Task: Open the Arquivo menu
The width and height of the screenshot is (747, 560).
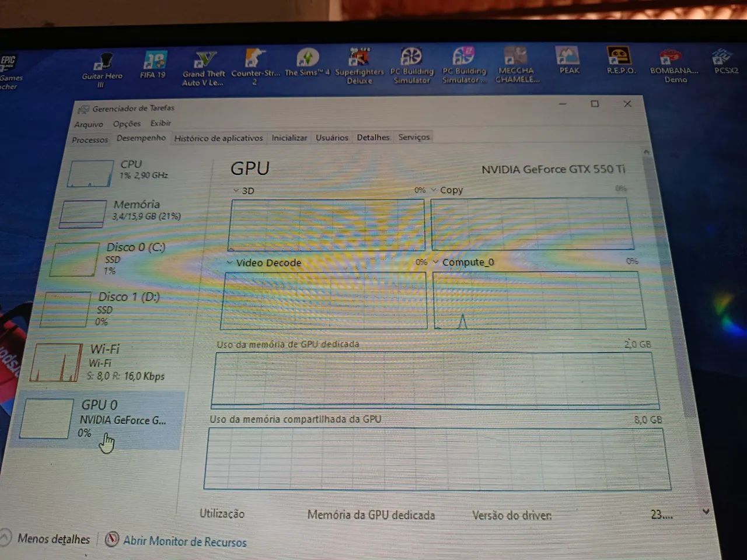Action: click(x=89, y=124)
